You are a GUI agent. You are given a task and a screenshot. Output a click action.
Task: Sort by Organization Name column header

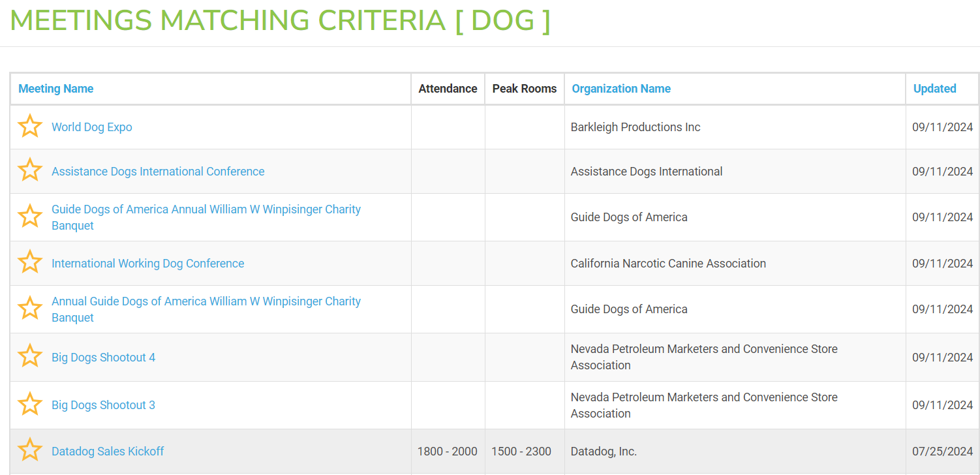621,89
